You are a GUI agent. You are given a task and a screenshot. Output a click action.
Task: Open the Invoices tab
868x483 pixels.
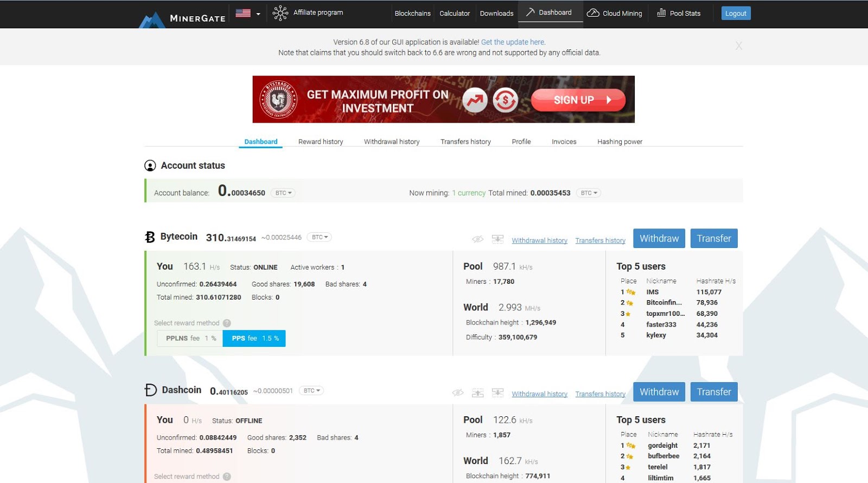564,142
